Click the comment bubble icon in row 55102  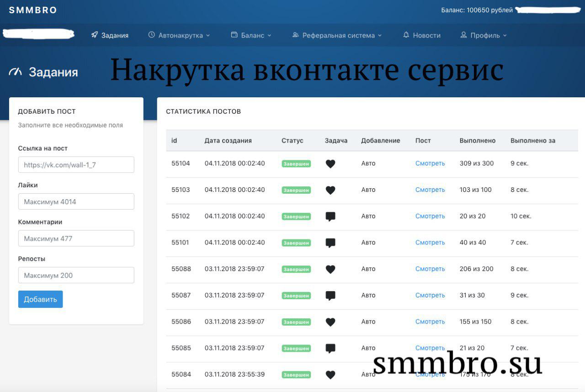[x=330, y=217]
